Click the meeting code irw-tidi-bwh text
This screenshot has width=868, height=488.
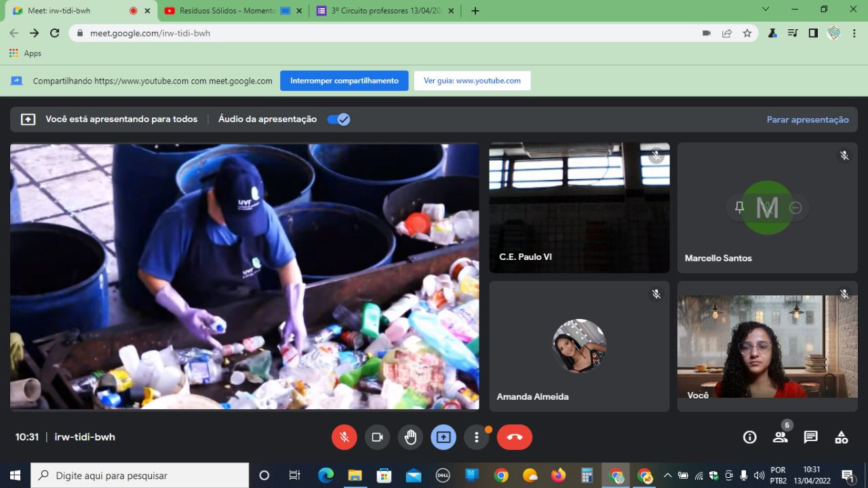pos(85,437)
